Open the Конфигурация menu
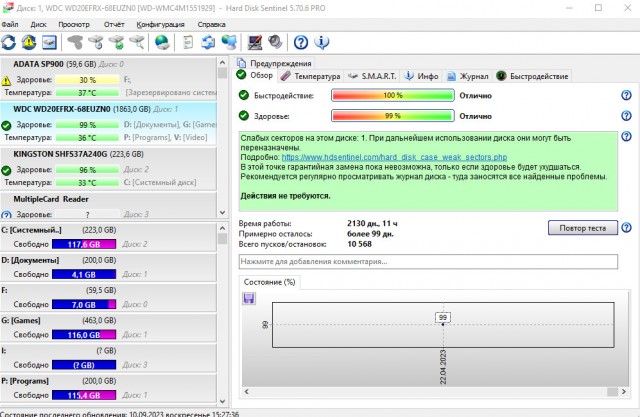Image resolution: width=640 pixels, height=417 pixels. pyautogui.click(x=160, y=24)
